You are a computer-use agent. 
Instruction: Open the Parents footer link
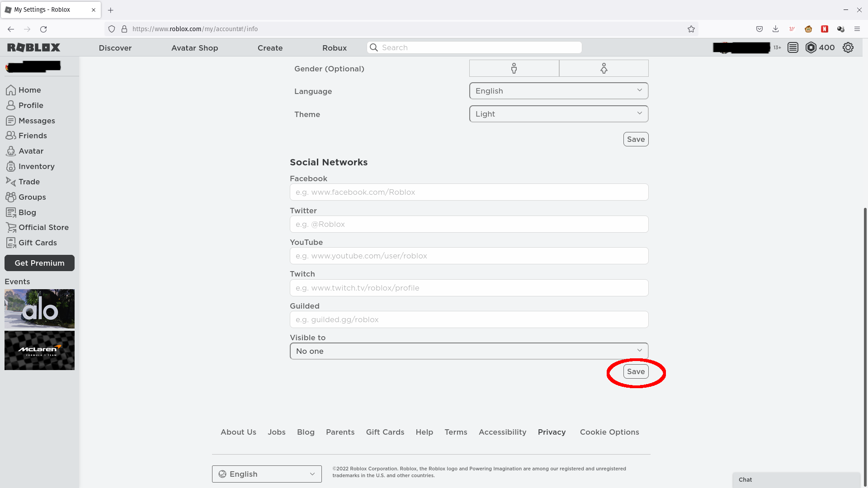pos(340,432)
